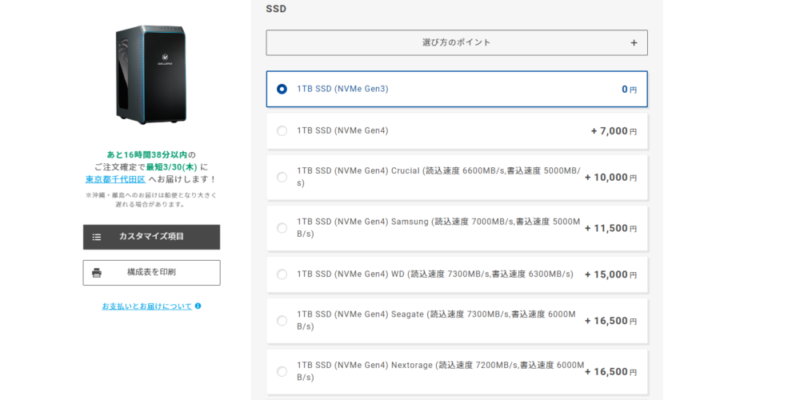Click the desktop PC product image
Image resolution: width=800 pixels, height=400 pixels.
point(151,75)
